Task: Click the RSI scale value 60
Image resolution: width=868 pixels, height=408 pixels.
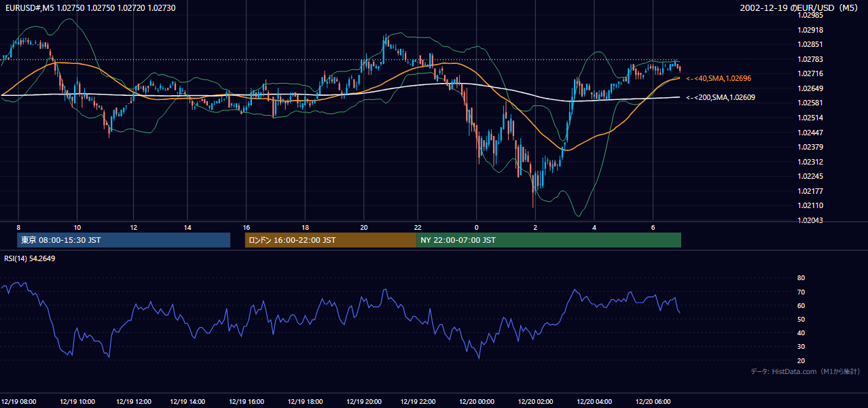Action: point(801,305)
